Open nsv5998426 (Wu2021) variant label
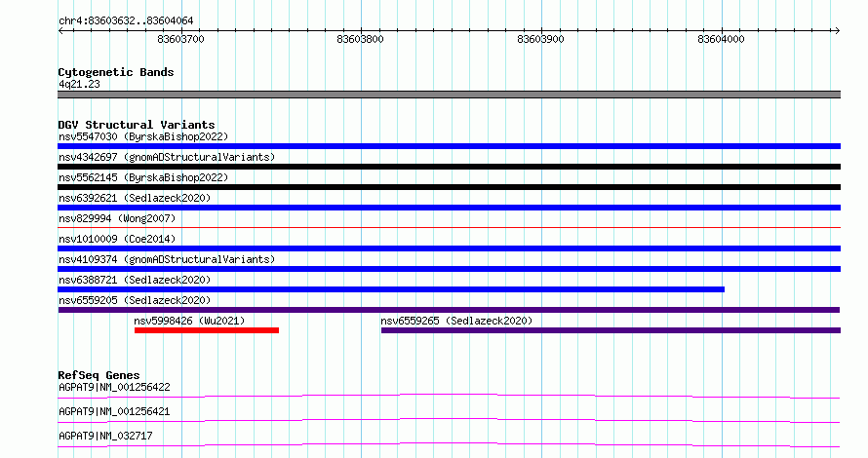868x458 pixels. point(189,321)
